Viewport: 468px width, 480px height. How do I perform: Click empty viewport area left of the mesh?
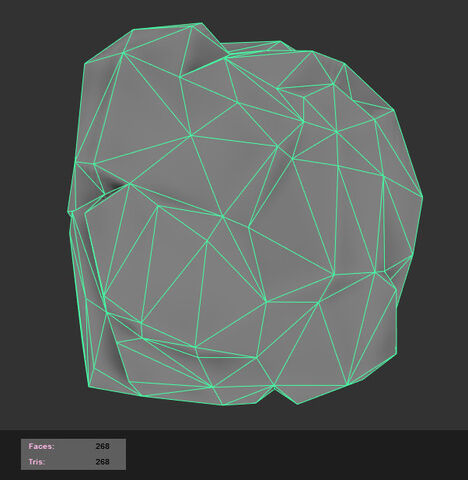33,217
